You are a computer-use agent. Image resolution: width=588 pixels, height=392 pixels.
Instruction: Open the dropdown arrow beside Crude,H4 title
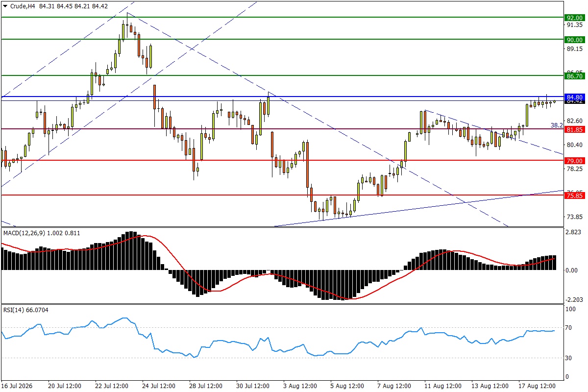(x=5, y=6)
